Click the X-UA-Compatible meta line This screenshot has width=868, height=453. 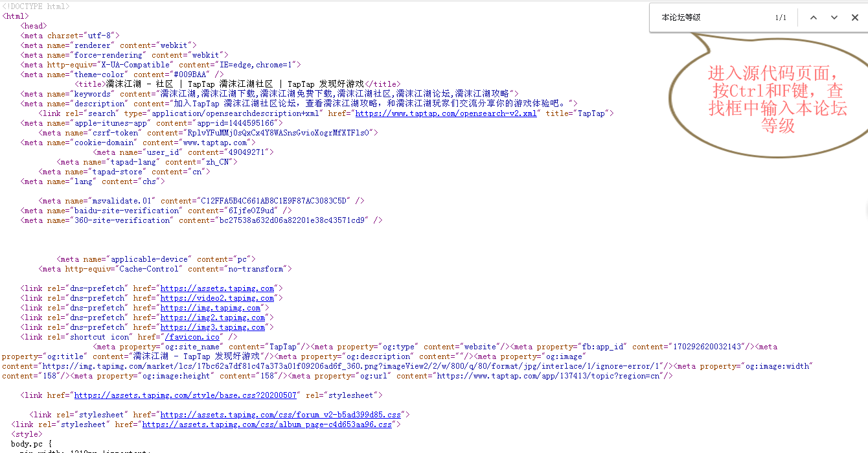point(161,65)
